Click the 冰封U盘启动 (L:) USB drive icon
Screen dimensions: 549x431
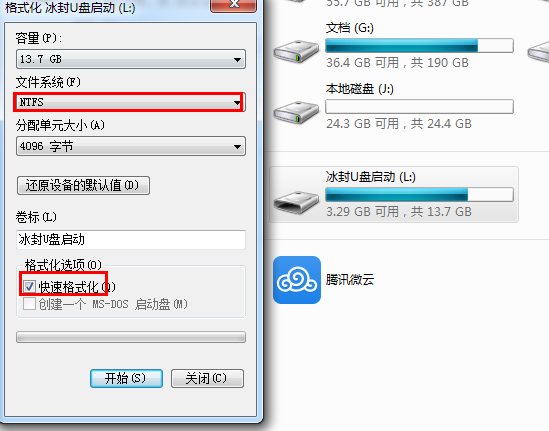[296, 202]
